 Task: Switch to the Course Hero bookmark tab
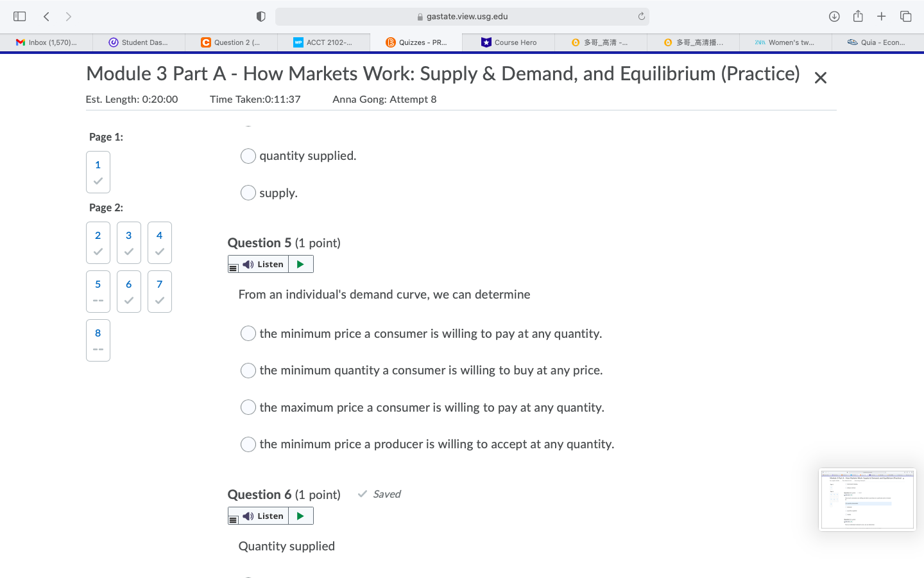508,42
